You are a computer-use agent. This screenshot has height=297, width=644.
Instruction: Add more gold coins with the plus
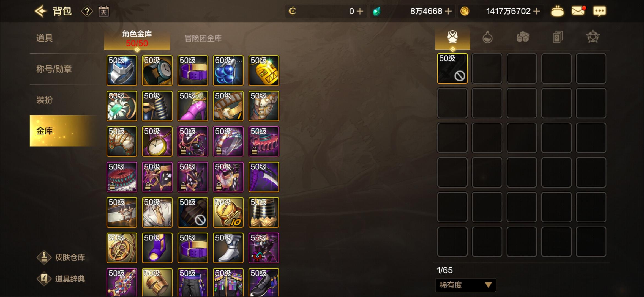click(x=536, y=11)
